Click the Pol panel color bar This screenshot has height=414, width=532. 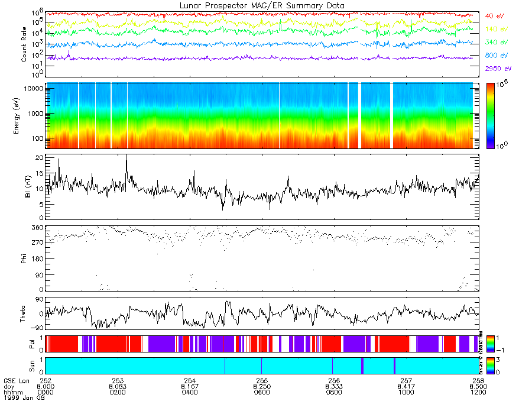pos(490,344)
